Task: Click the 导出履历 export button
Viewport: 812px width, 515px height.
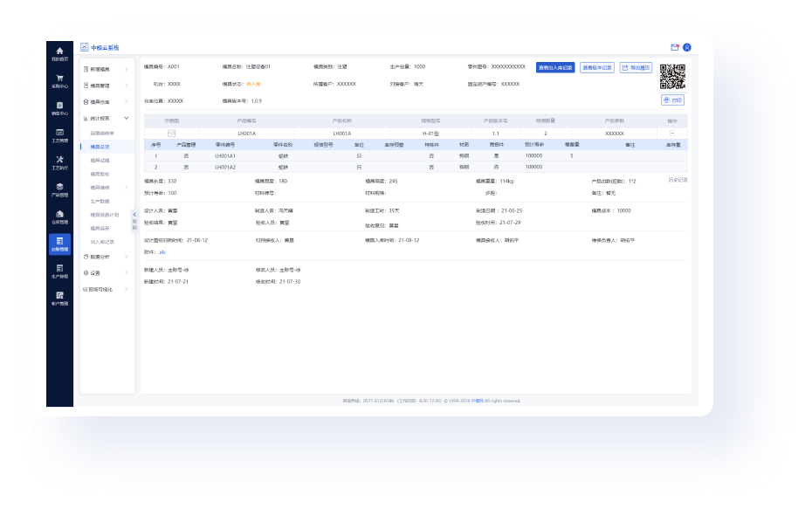Action: tap(636, 68)
